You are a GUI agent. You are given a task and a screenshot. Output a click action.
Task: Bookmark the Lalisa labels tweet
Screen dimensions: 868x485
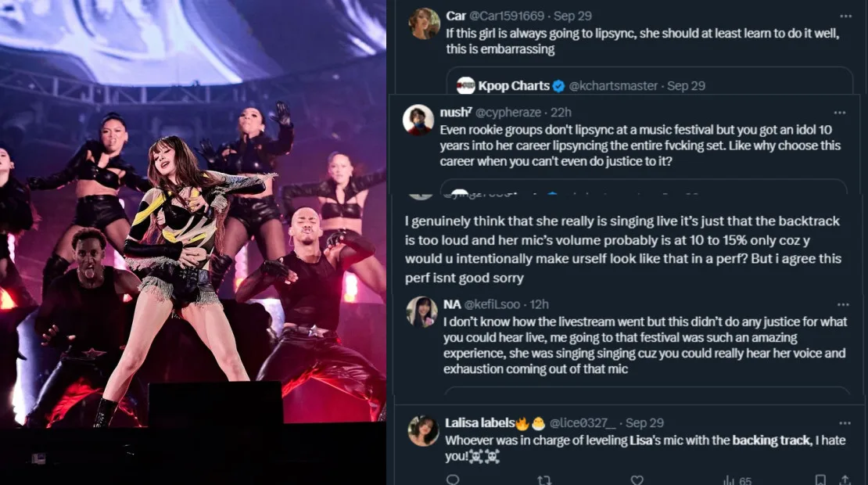tap(820, 480)
